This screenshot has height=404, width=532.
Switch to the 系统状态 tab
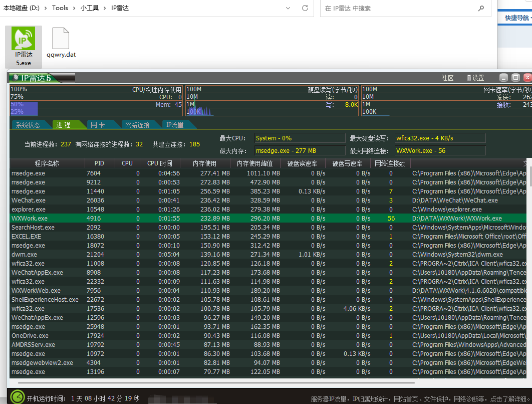28,125
